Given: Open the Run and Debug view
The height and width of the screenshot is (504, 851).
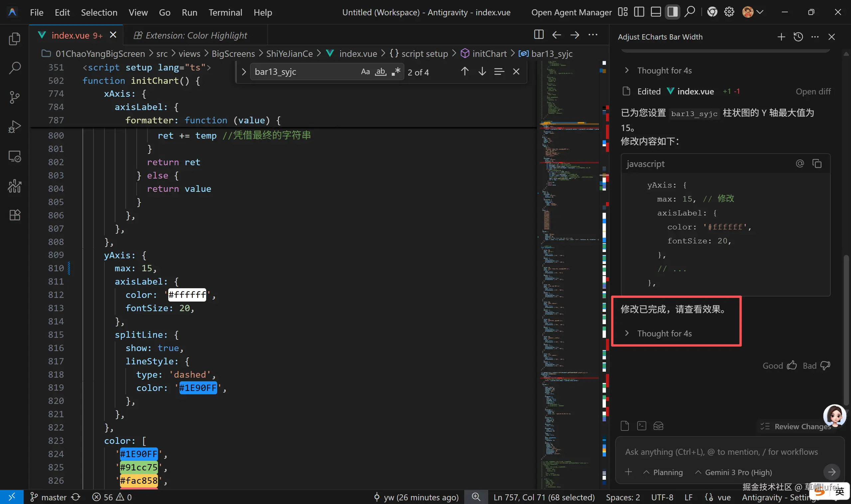Looking at the screenshot, I should click(x=14, y=127).
